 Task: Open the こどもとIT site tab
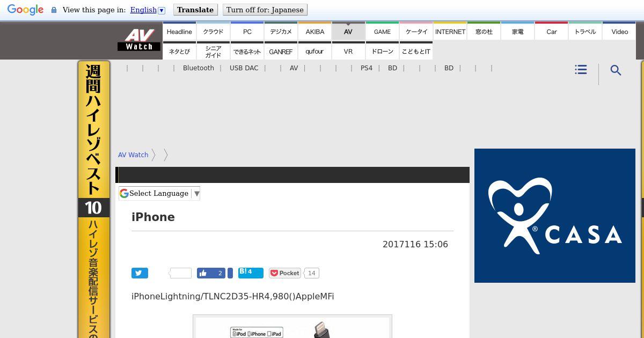point(416,52)
